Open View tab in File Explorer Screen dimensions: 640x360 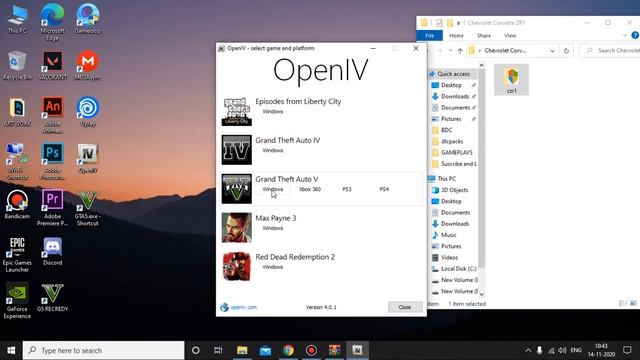click(510, 36)
